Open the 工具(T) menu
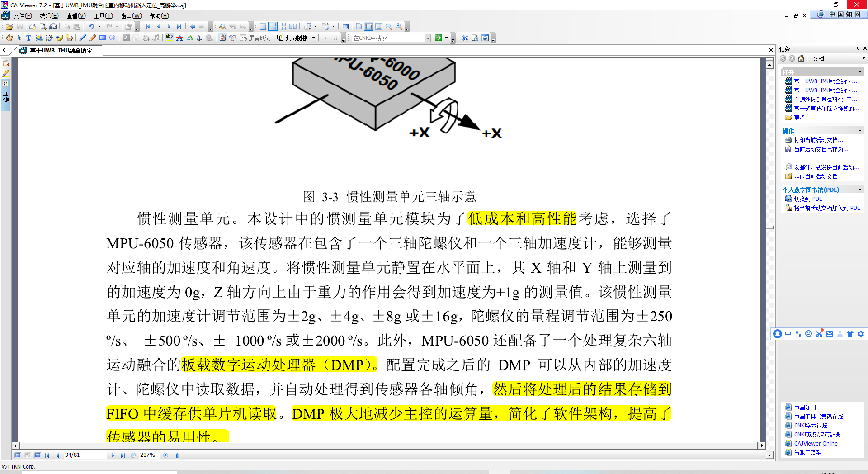The height and width of the screenshot is (474, 868). [x=104, y=15]
